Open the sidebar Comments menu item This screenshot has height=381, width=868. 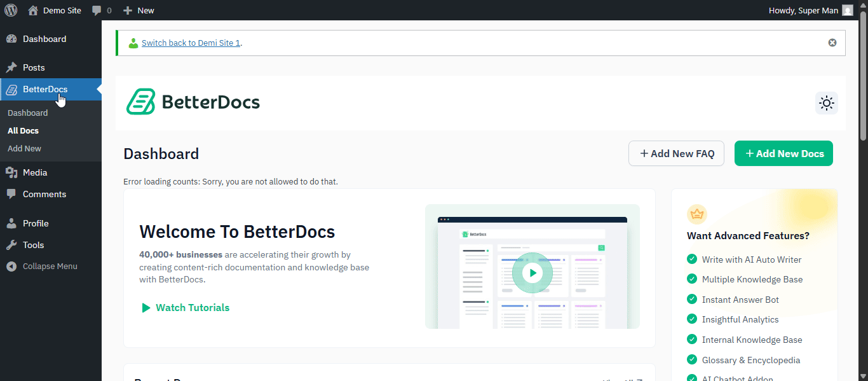51,194
